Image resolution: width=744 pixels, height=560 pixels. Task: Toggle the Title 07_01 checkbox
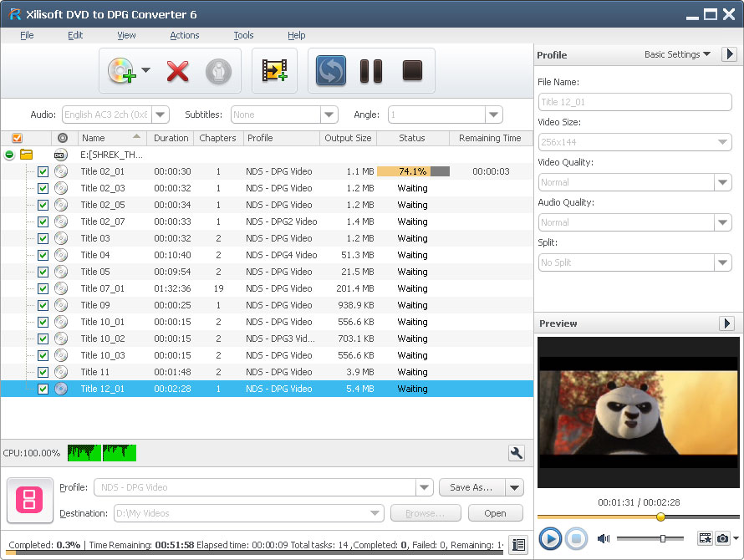click(43, 288)
